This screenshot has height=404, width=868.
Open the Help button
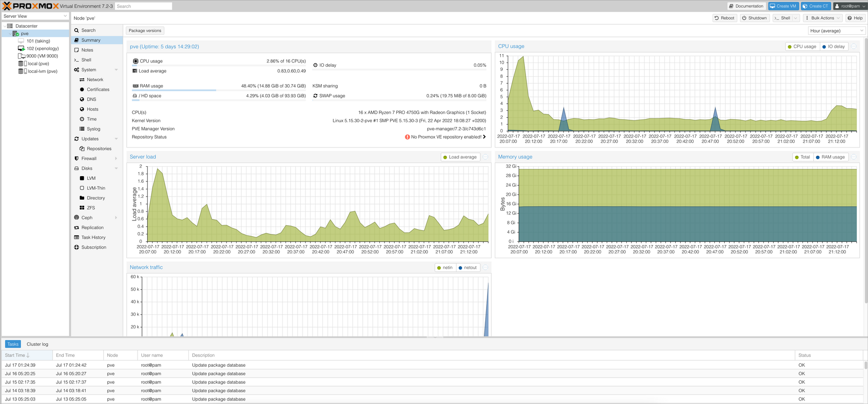pos(855,18)
